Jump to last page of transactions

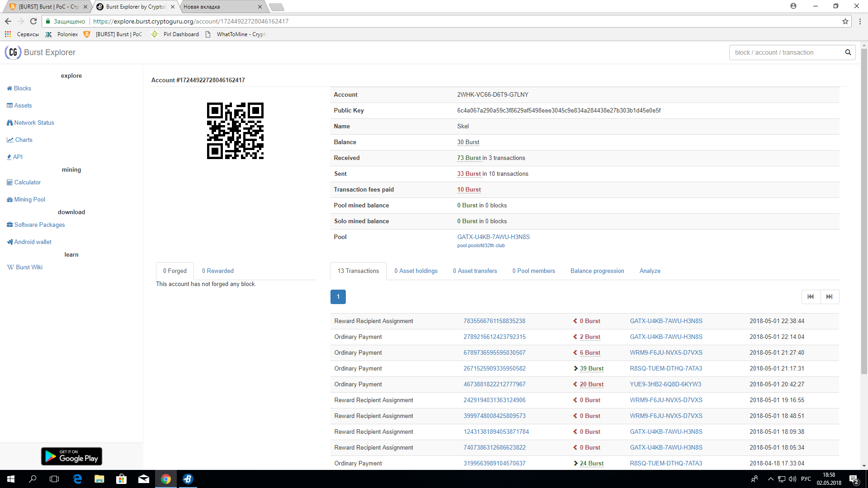coord(830,297)
